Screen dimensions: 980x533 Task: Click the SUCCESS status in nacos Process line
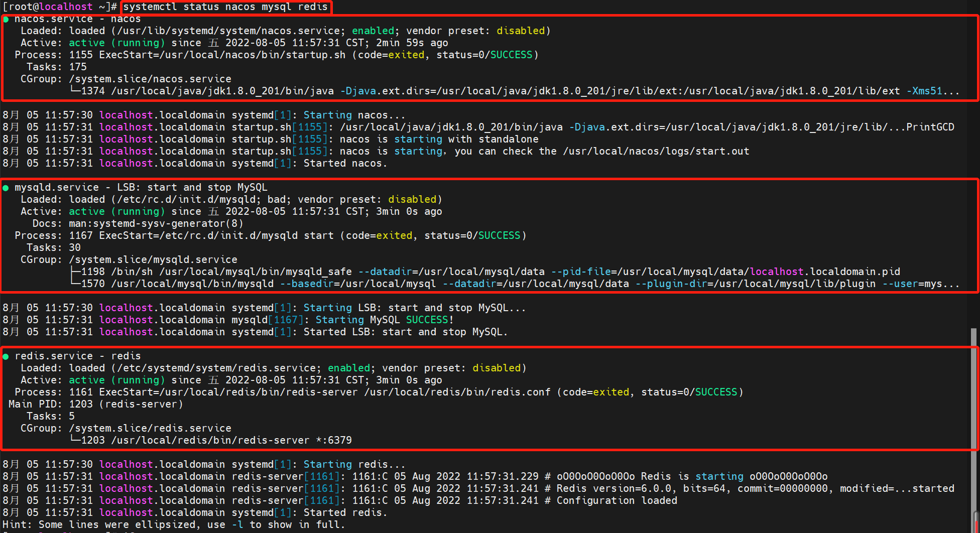point(511,55)
